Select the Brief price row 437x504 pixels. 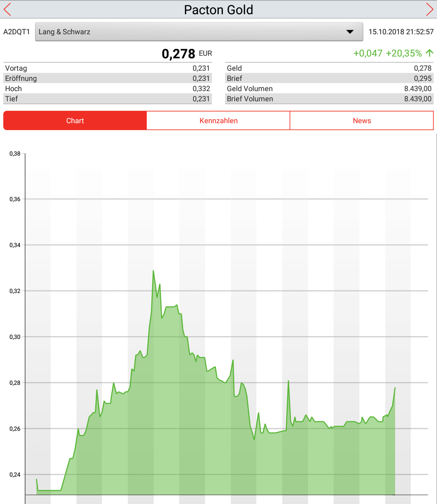(329, 78)
